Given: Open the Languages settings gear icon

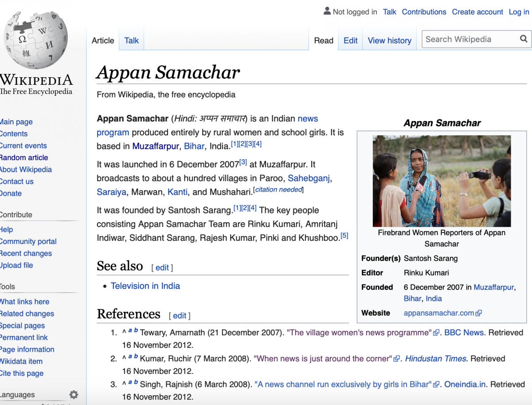Looking at the screenshot, I should [x=74, y=394].
